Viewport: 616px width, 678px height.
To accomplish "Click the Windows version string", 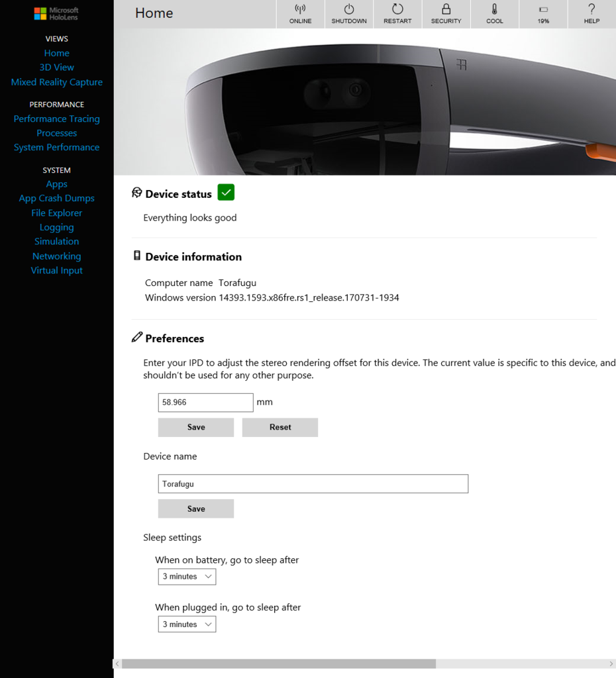I will tap(309, 298).
